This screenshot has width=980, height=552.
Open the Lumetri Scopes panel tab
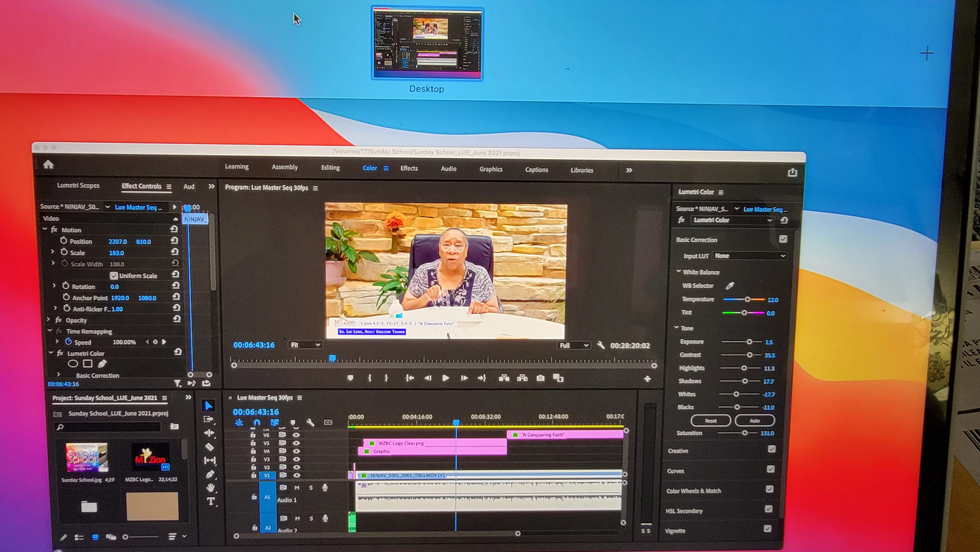[x=78, y=185]
